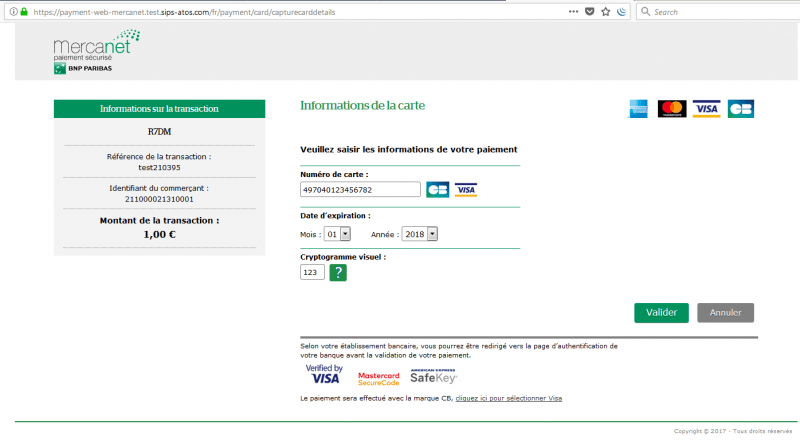Screen dimensions: 800x440
Task: Click the Mercanet BNP Paribas logo
Action: (96, 52)
